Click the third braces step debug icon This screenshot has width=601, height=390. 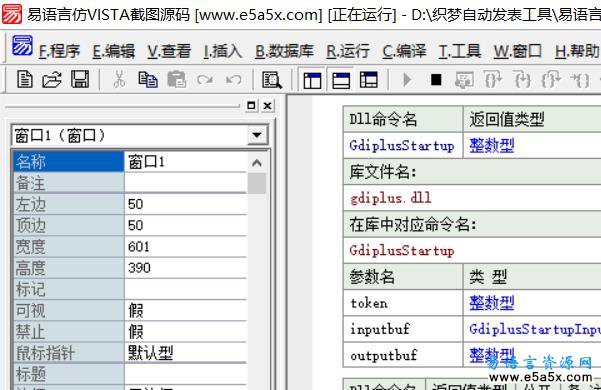point(551,80)
